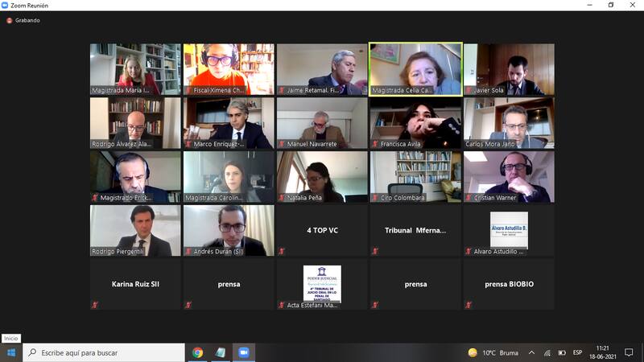This screenshot has height=362, width=644.
Task: Click the Grabando recording indicator
Action: pos(23,20)
